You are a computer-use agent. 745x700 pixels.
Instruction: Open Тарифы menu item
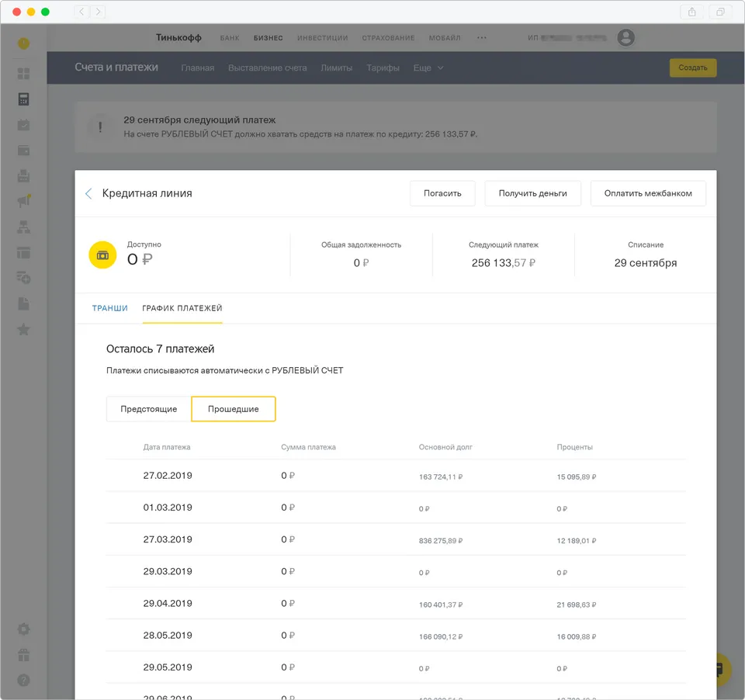(x=383, y=68)
